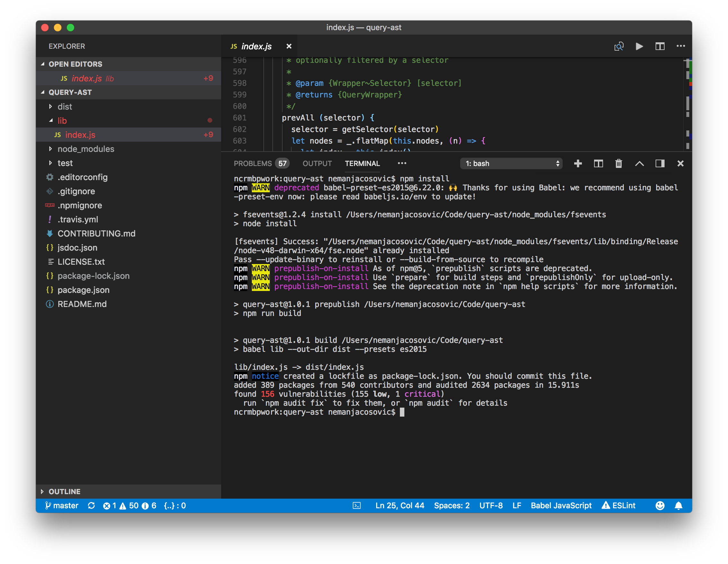Expand the dist folder
Viewport: 728px width, 564px height.
coord(65,106)
